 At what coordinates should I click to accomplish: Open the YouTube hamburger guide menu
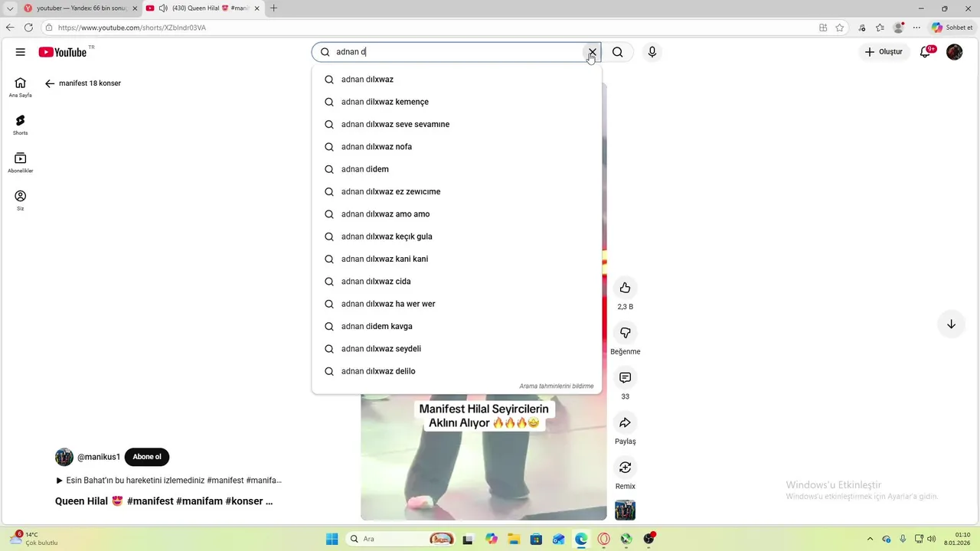[x=21, y=52]
